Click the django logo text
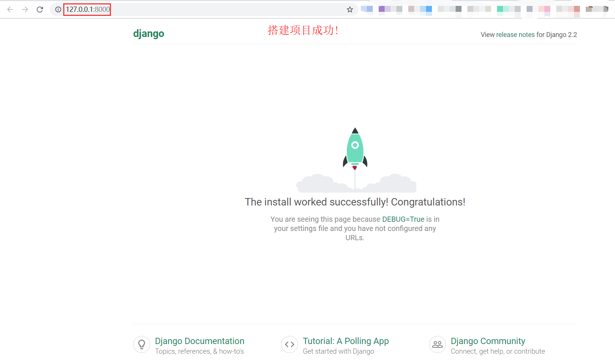615x364 pixels. pos(149,34)
